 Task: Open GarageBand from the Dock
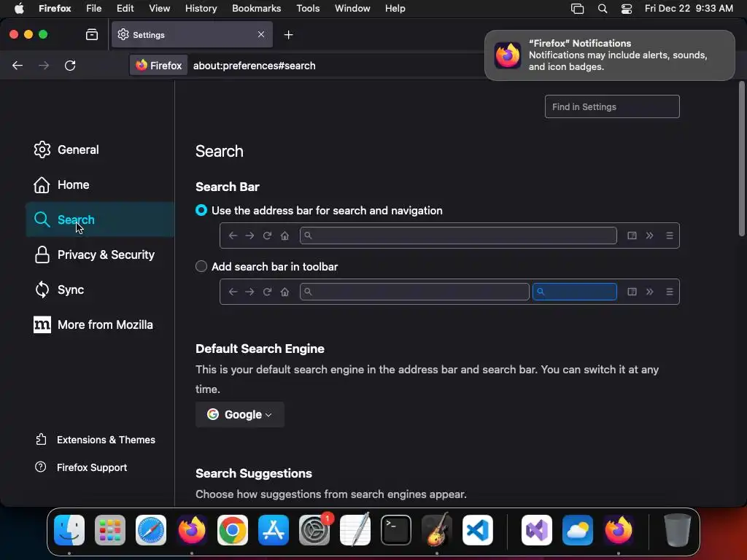pos(437,530)
